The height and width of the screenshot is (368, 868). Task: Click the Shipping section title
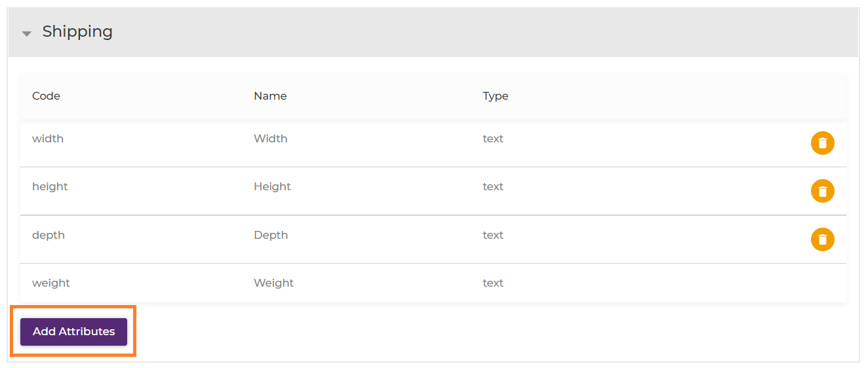pyautogui.click(x=77, y=31)
